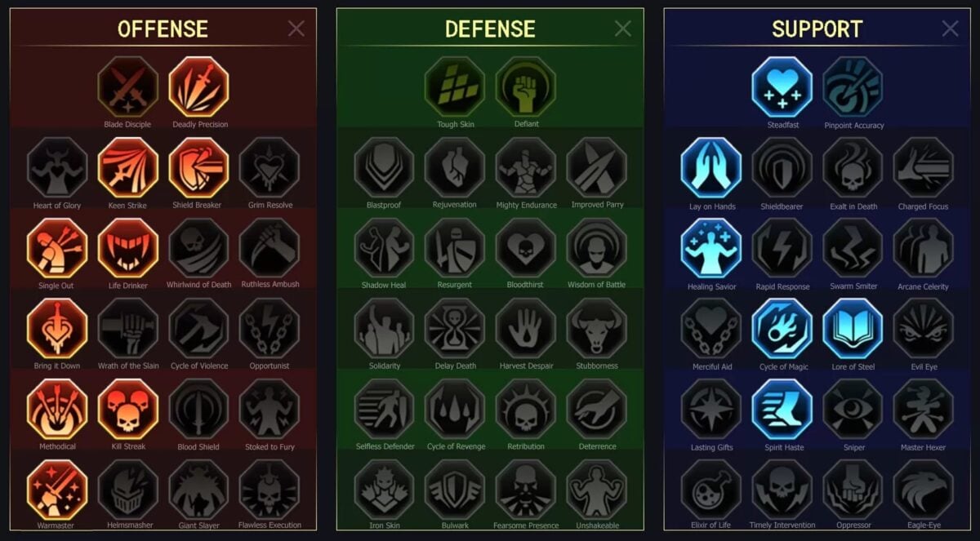980x541 pixels.
Task: Click the Delay Death hourglass icon
Action: click(x=455, y=328)
